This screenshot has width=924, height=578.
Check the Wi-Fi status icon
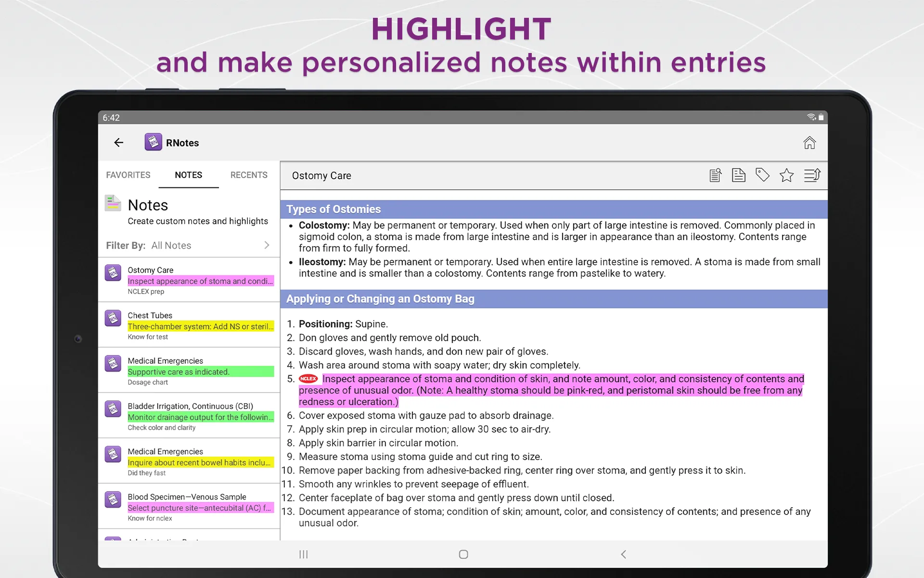[x=811, y=117]
